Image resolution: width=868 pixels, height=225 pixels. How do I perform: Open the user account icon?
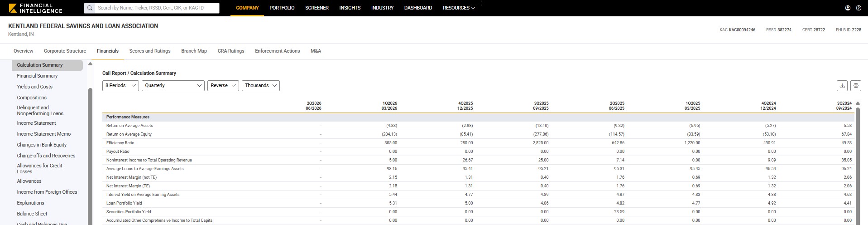tap(848, 8)
